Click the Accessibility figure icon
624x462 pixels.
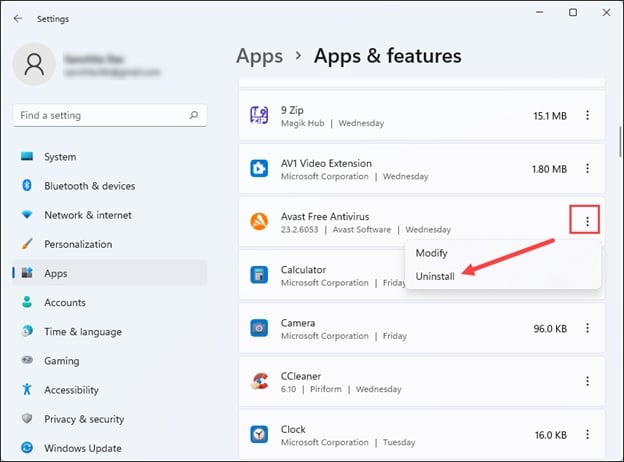coord(27,389)
